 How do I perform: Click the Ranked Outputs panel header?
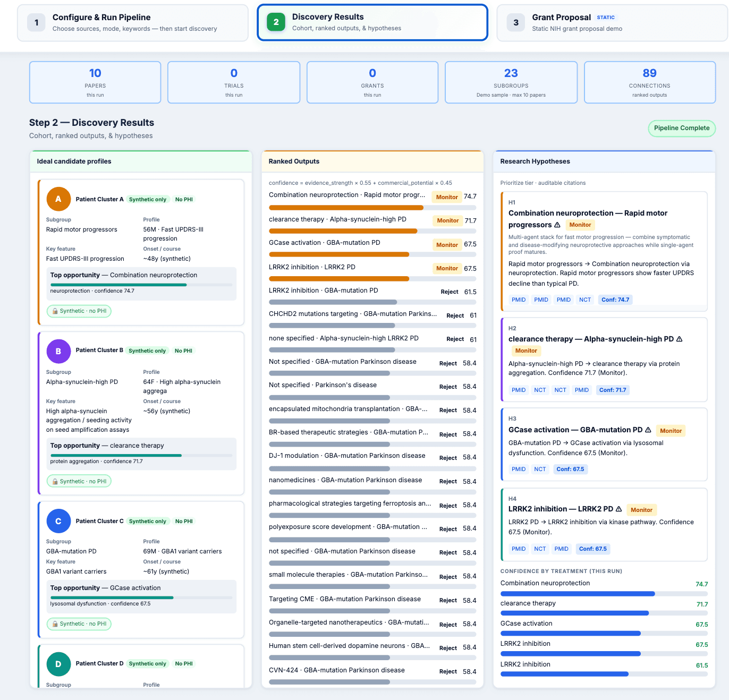click(372, 161)
